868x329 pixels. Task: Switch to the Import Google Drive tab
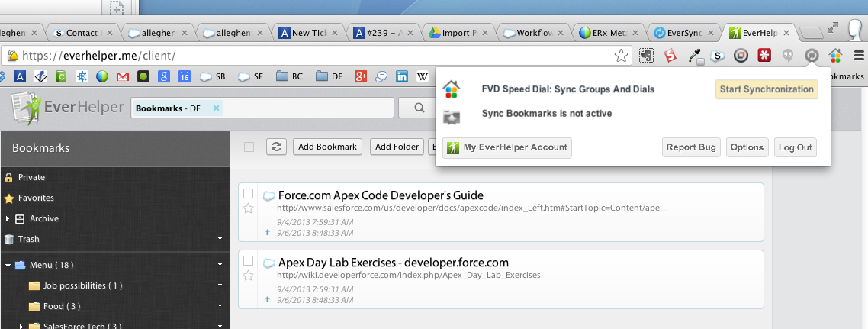click(x=459, y=33)
